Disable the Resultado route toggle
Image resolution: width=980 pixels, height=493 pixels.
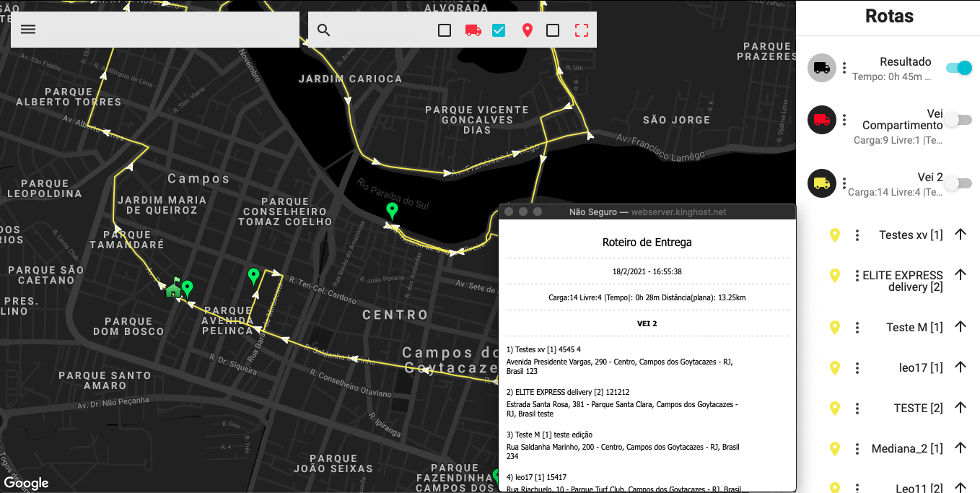pyautogui.click(x=959, y=68)
